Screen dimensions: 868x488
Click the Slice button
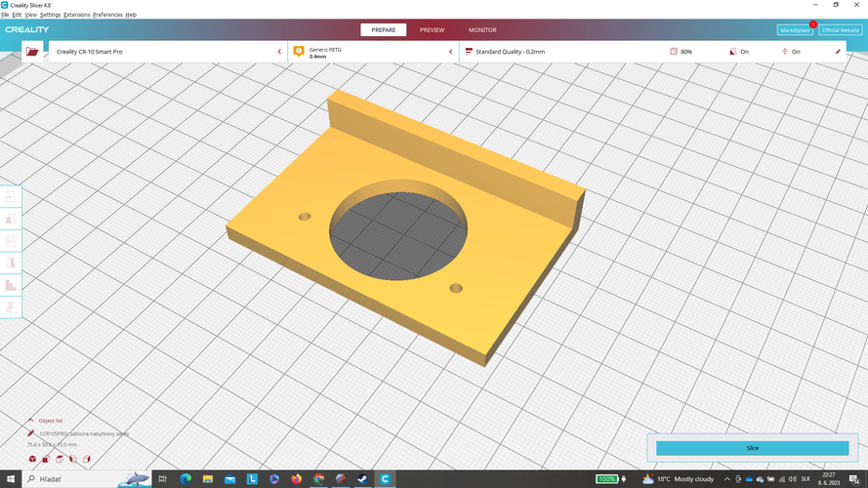(753, 448)
